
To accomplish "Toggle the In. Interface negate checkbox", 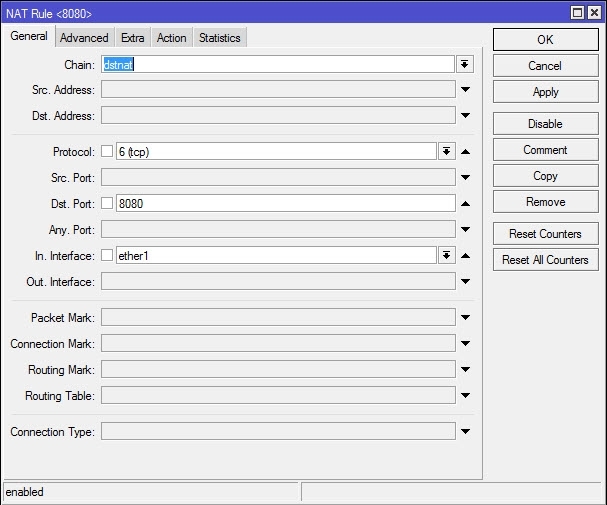I will [x=107, y=256].
